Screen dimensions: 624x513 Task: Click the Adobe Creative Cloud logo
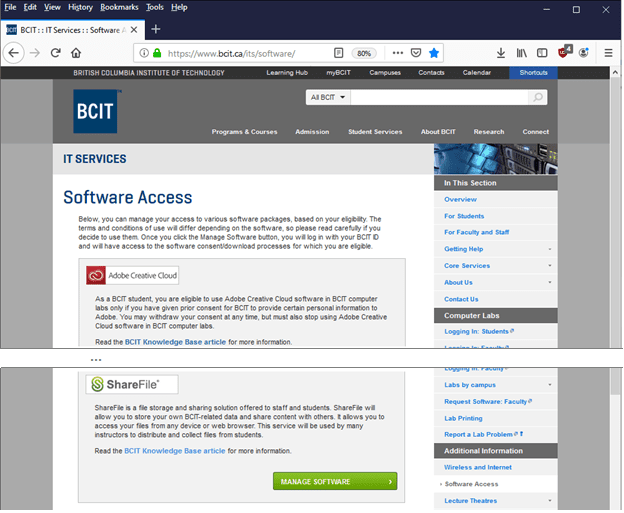tap(133, 275)
